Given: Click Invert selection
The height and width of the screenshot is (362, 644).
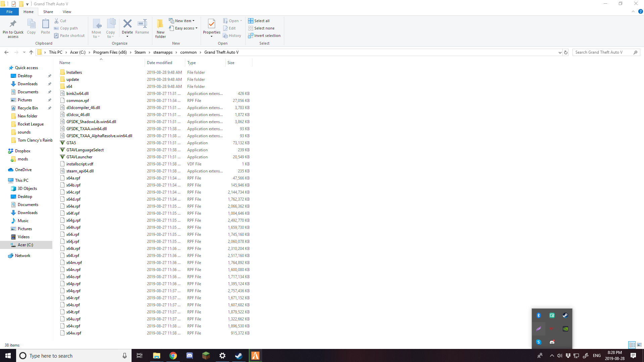Looking at the screenshot, I should (x=264, y=36).
